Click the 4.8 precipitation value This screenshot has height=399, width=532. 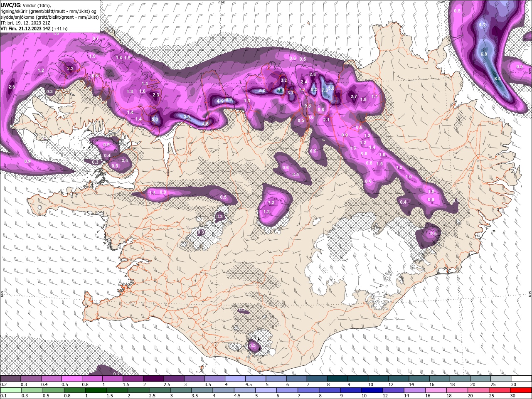[x=205, y=123]
